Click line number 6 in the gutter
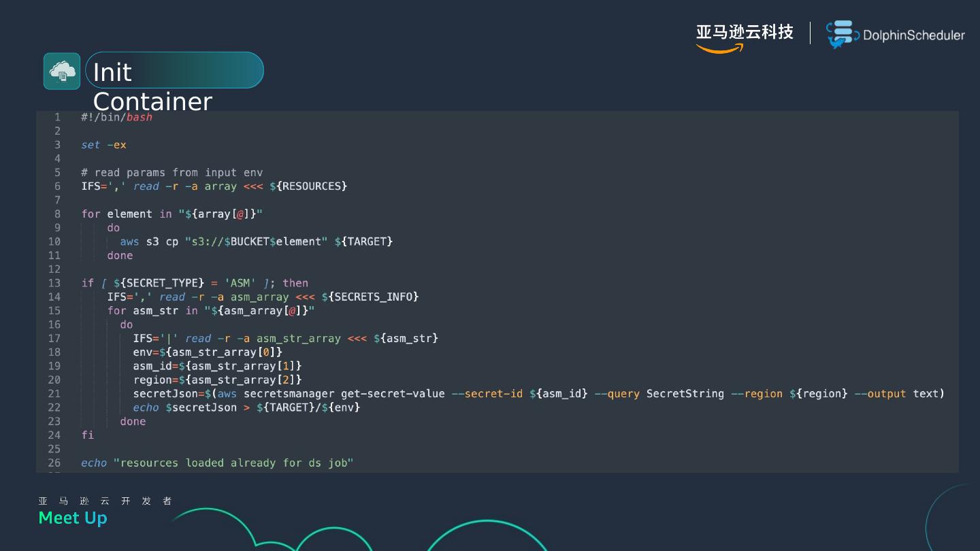 (57, 186)
